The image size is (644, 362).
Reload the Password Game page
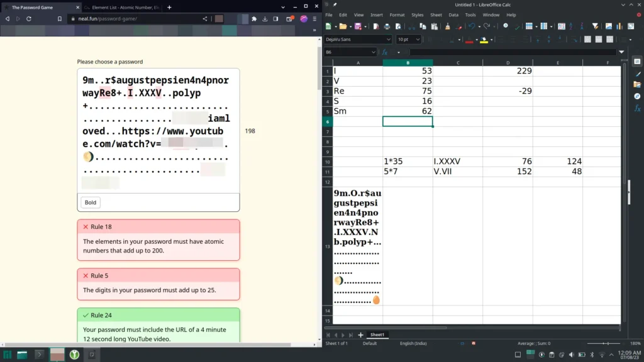29,18
